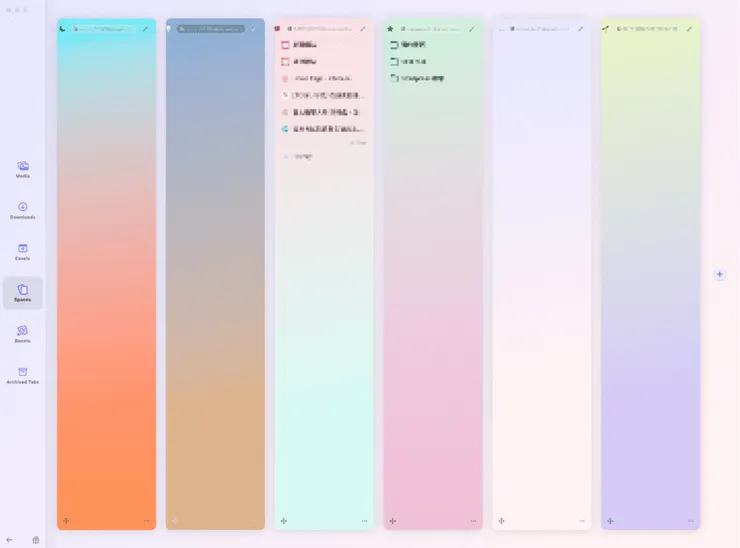This screenshot has width=740, height=548.
Task: Open more options of cyan-orange space
Action: point(147,521)
